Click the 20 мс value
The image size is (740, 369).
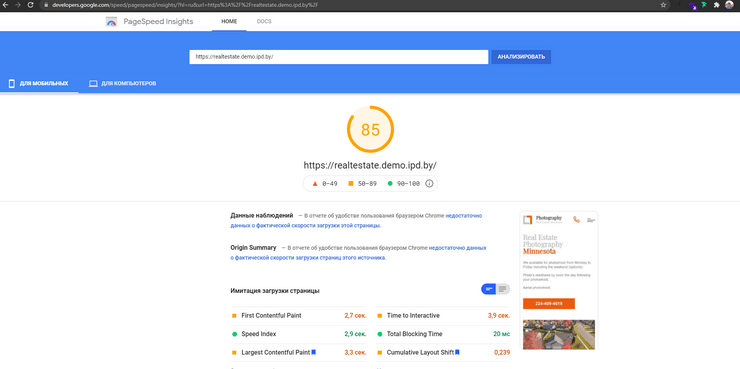[x=502, y=334]
